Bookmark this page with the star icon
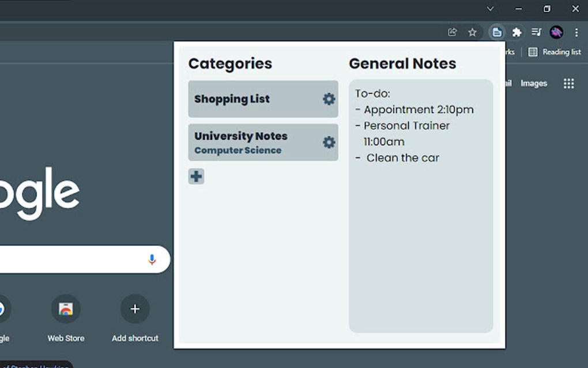The width and height of the screenshot is (588, 368). coord(472,32)
